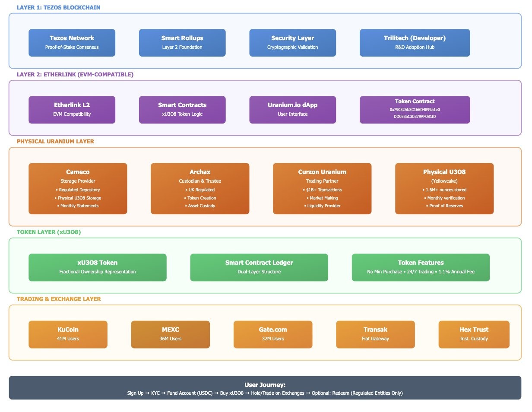Image resolution: width=532 pixels, height=412 pixels.
Task: Select the Physical U3O8 Yellowcake card
Action: (x=444, y=188)
